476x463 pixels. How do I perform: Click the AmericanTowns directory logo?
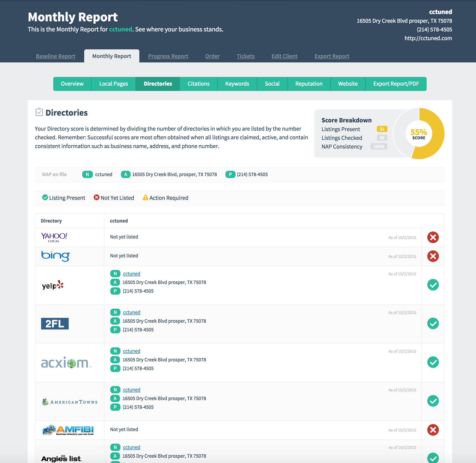coord(69,402)
